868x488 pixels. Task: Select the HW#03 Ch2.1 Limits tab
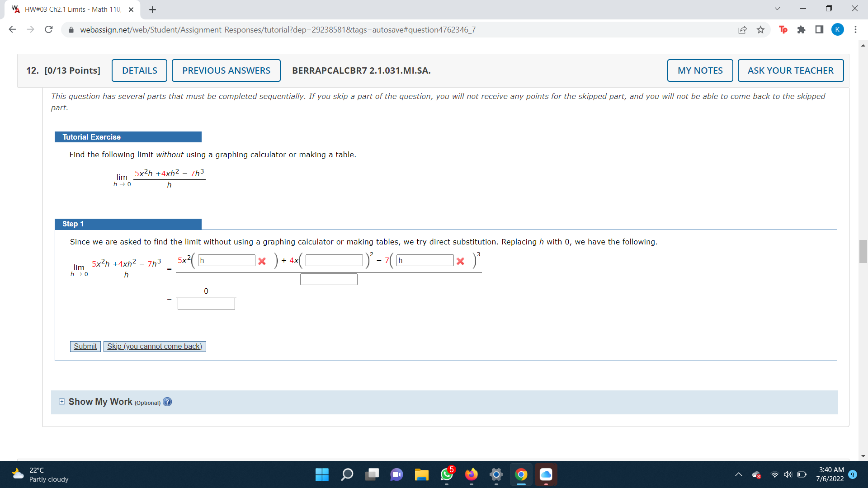[x=68, y=9]
